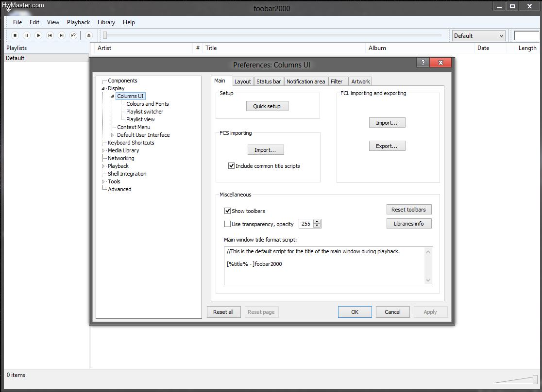Click Import in the FCS importing group
Image resolution: width=542 pixels, height=392 pixels.
(x=266, y=150)
